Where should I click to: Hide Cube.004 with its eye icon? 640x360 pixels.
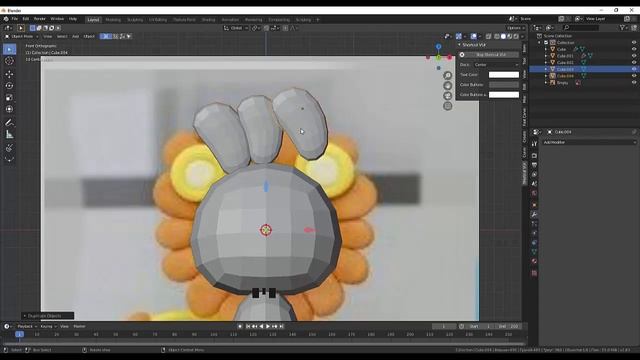tap(634, 76)
